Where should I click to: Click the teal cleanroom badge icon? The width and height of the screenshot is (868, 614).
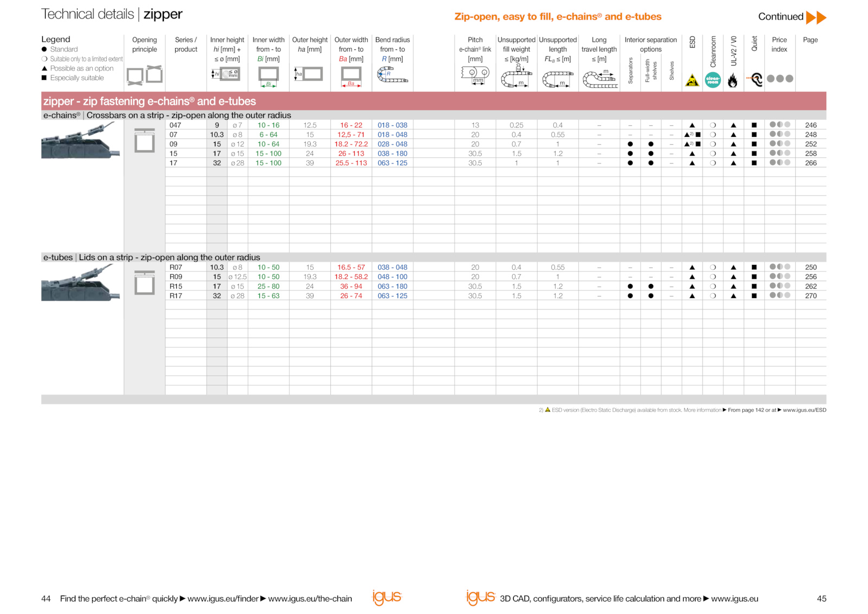713,80
